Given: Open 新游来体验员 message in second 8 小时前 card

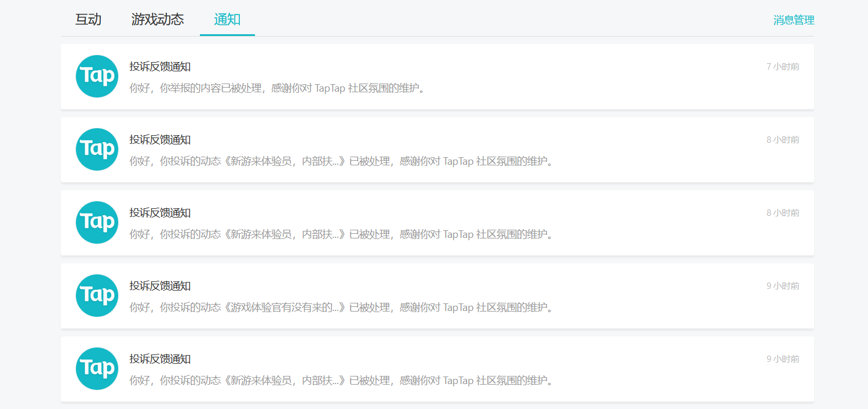Looking at the screenshot, I should point(341,234).
